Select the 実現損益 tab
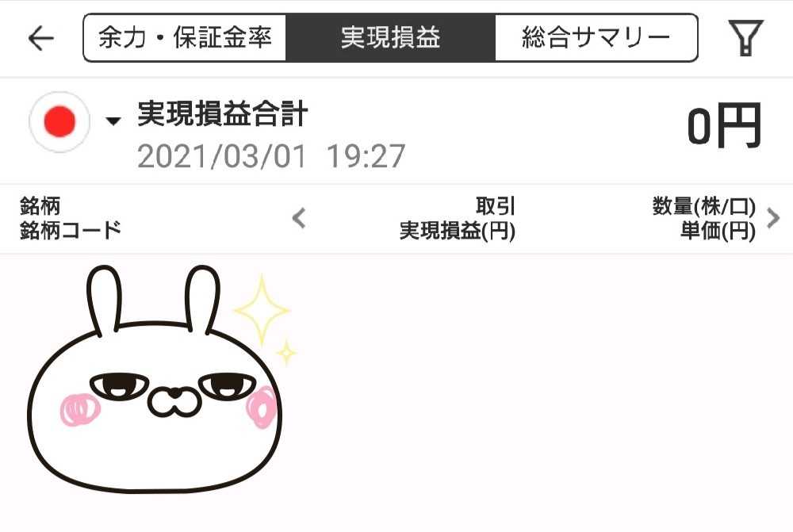Image resolution: width=793 pixels, height=532 pixels. point(390,38)
